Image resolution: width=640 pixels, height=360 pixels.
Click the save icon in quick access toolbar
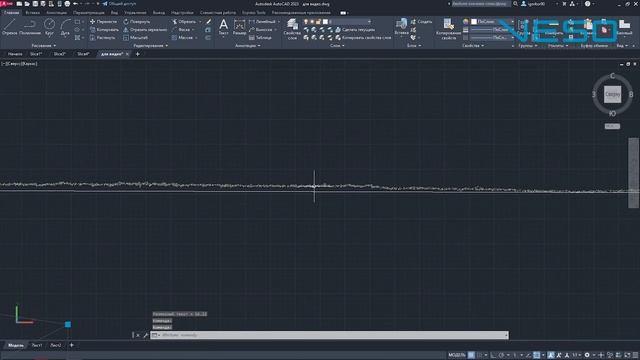coord(35,4)
